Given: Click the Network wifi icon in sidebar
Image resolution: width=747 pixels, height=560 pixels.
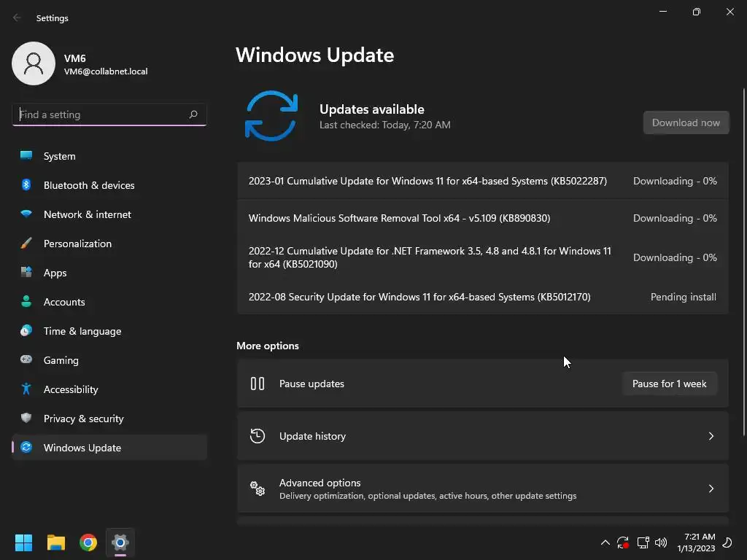Looking at the screenshot, I should pyautogui.click(x=26, y=214).
